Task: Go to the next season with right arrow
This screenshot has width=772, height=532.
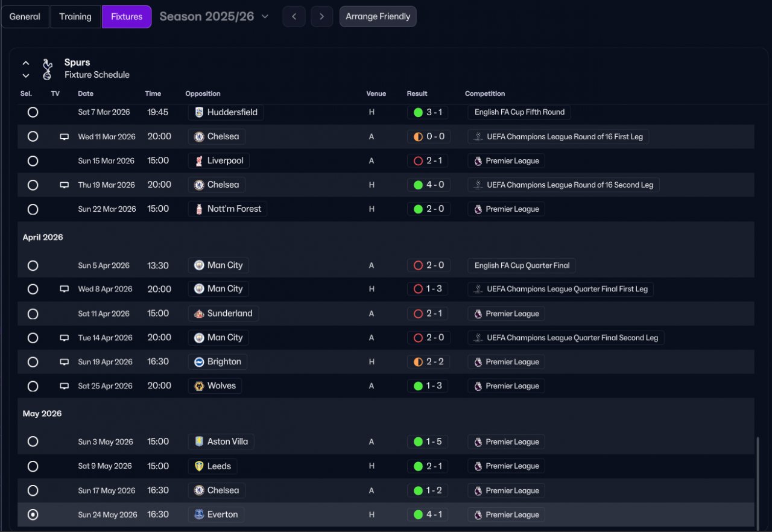Action: pyautogui.click(x=322, y=16)
